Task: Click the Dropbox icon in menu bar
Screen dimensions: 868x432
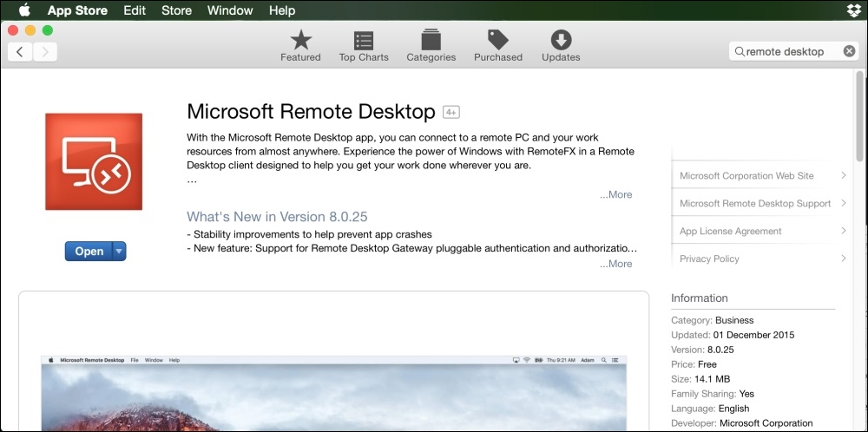Action: click(855, 10)
